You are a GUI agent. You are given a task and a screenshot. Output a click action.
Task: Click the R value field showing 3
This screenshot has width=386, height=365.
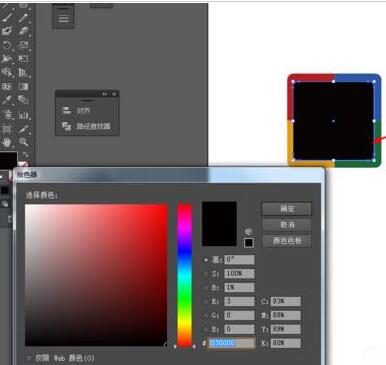239,301
